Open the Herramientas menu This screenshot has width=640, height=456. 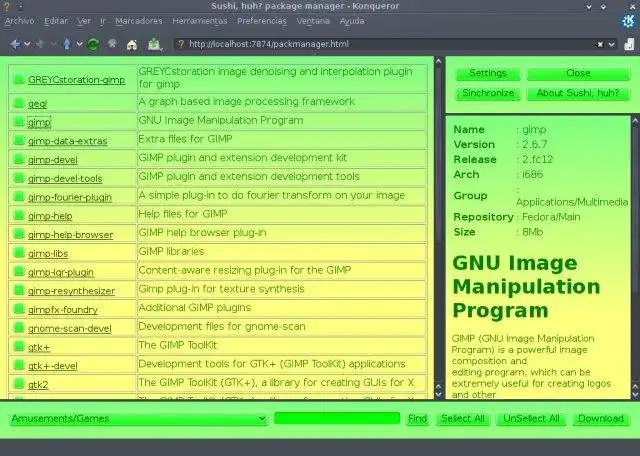tap(200, 21)
